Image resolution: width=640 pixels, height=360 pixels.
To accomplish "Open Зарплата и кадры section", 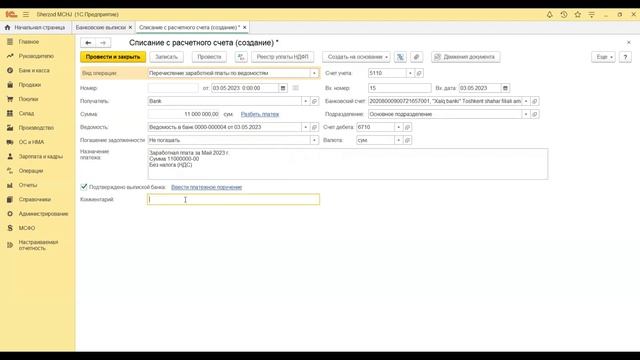I will 40,156.
